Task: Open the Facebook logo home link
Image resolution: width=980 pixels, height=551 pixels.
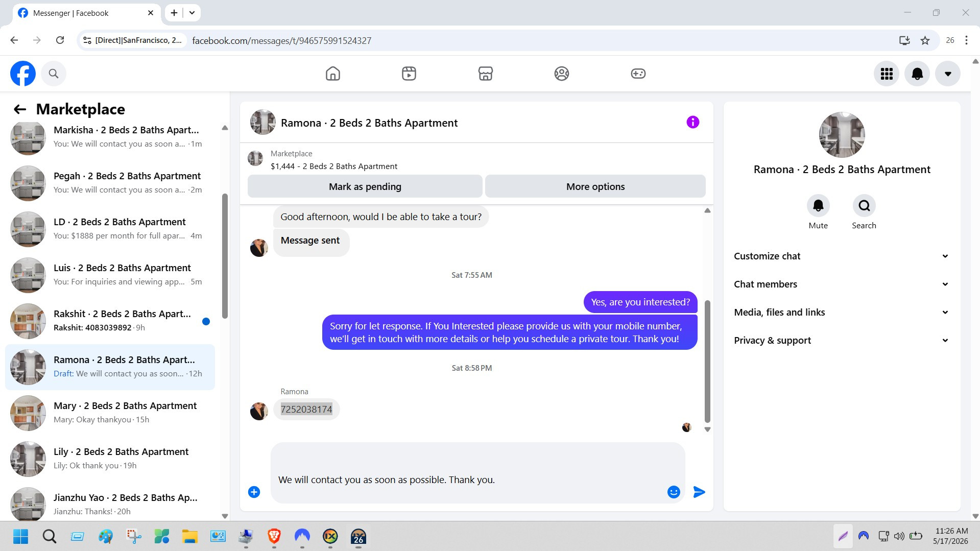Action: [x=23, y=74]
